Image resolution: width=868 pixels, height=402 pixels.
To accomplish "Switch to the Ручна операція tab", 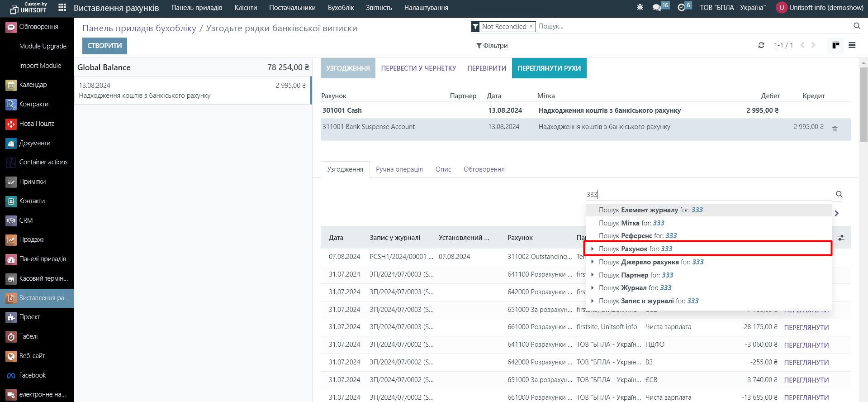I will [x=399, y=169].
